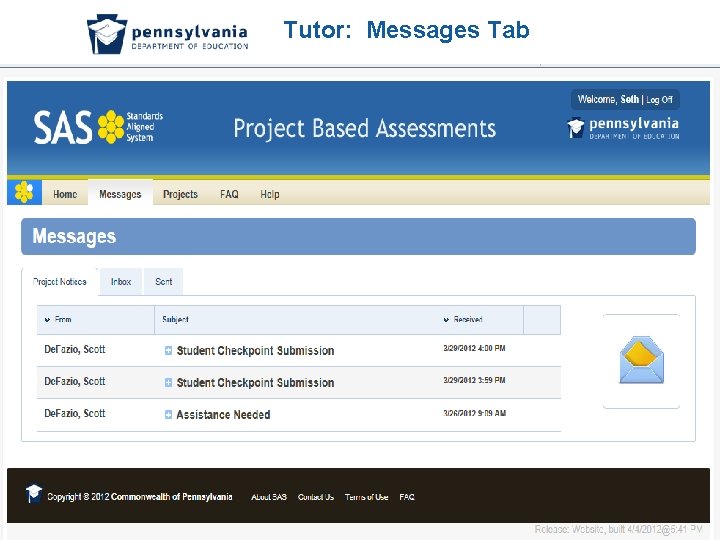The height and width of the screenshot is (540, 720).
Task: Expand the 4:00 PM Student Checkpoint Submission message
Action: pos(169,351)
